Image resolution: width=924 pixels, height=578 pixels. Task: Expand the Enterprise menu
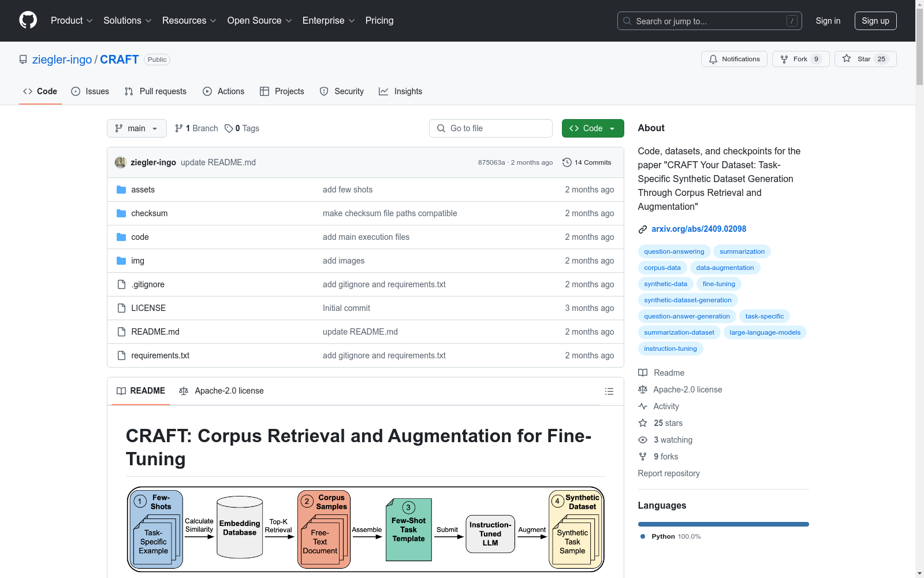329,20
